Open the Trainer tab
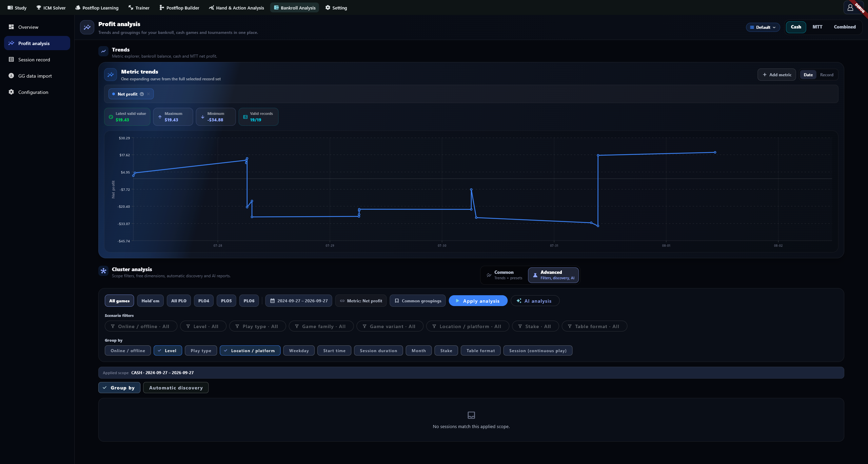 pos(139,7)
